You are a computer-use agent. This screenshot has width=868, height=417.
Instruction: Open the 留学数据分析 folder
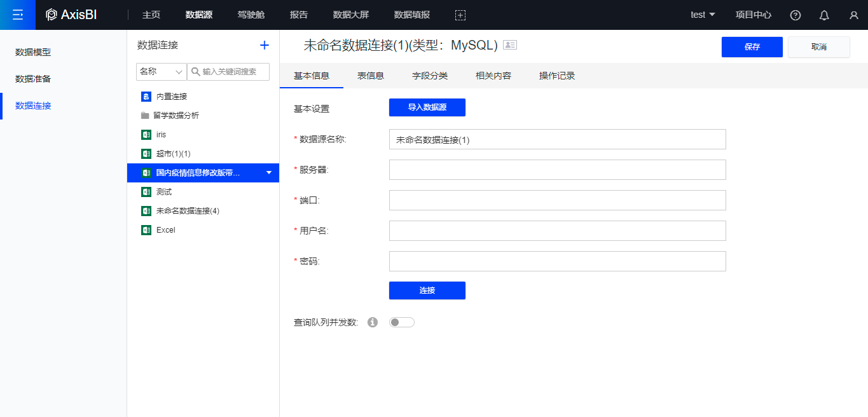176,116
